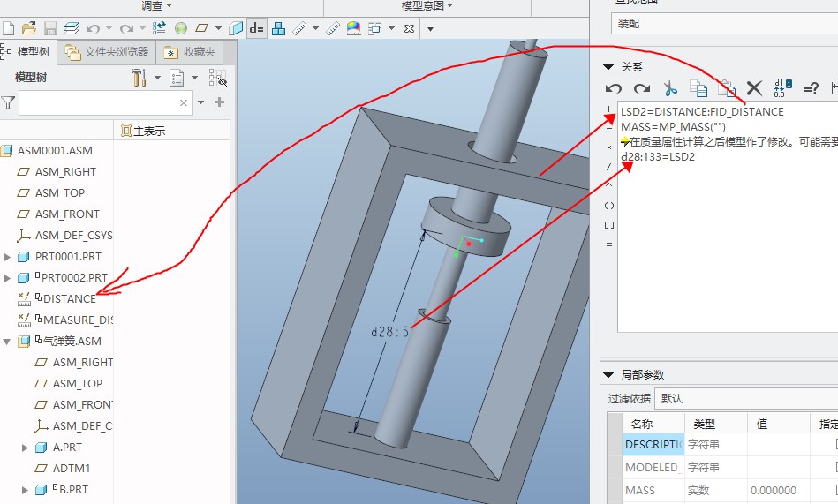Open a file with the folder icon

pos(29,27)
